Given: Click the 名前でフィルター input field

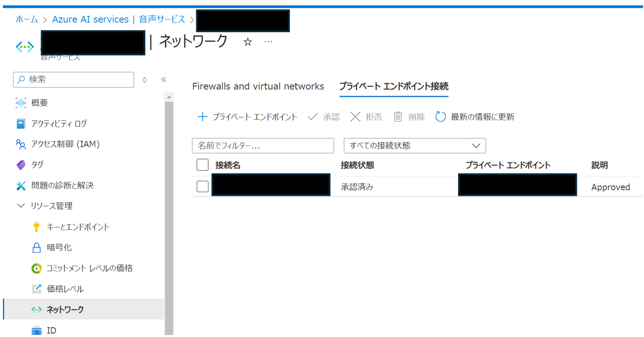Looking at the screenshot, I should coord(263,146).
